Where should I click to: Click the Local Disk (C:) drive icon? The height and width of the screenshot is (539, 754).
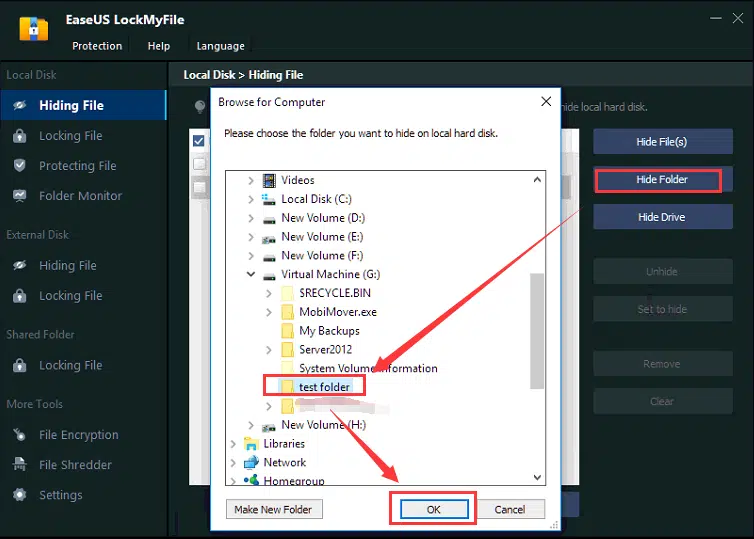[269, 199]
